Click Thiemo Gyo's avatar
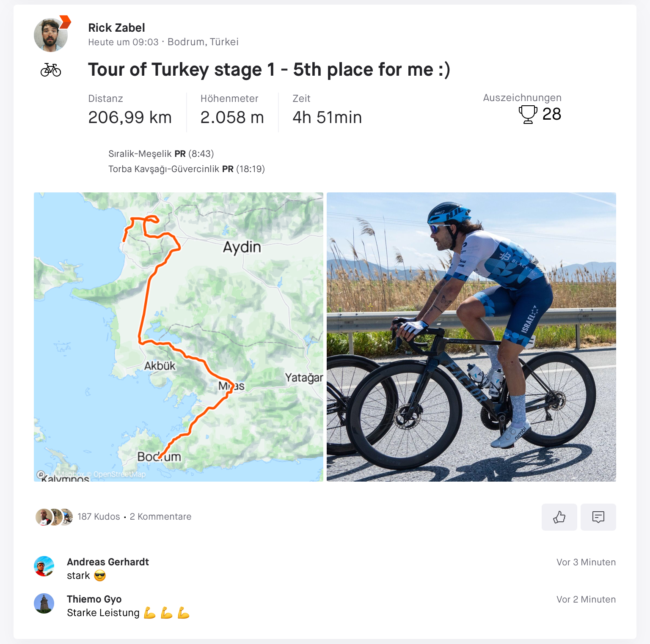Viewport: 650px width, 644px height. pyautogui.click(x=44, y=603)
